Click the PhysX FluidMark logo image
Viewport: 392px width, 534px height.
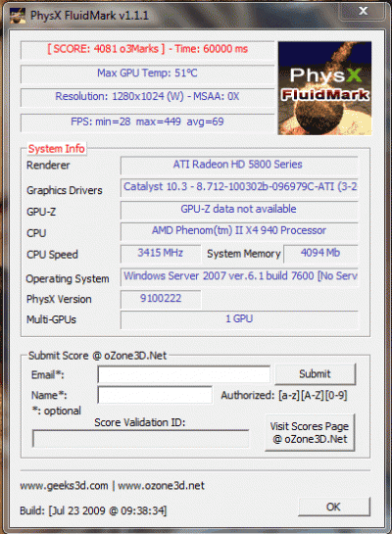click(324, 88)
